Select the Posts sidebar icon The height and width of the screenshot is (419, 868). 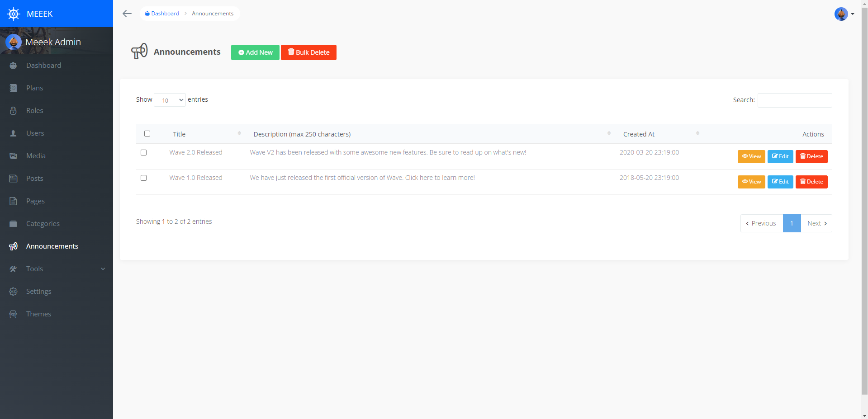click(x=14, y=178)
